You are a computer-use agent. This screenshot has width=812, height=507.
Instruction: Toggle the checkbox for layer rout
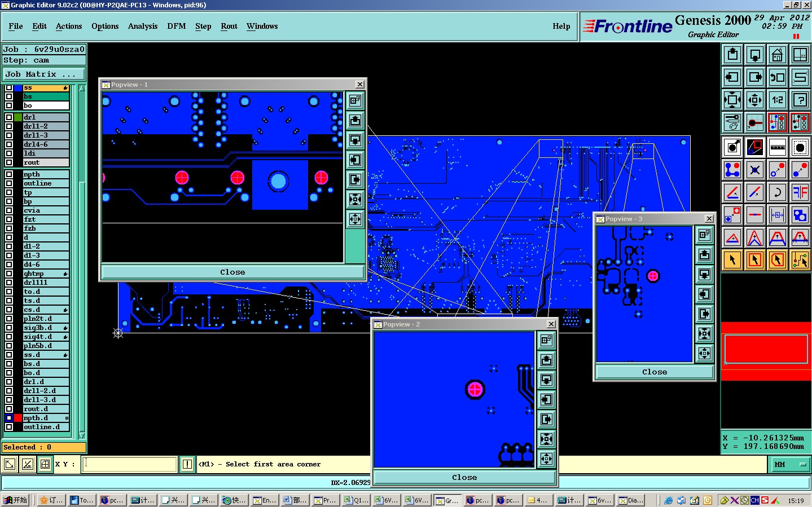tap(9, 162)
